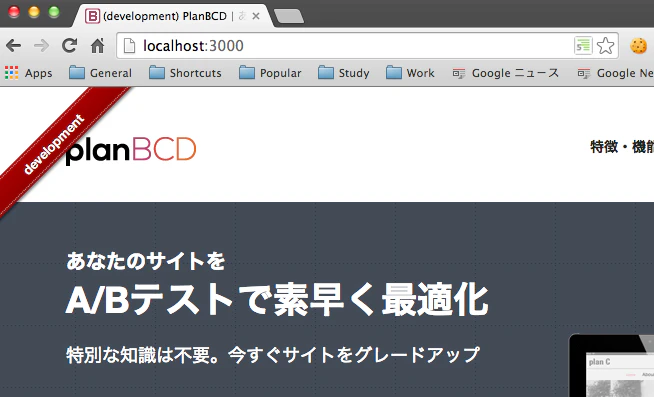Viewport: 654px width, 397px height.
Task: Close the PlanBCD tab
Action: click(x=256, y=16)
